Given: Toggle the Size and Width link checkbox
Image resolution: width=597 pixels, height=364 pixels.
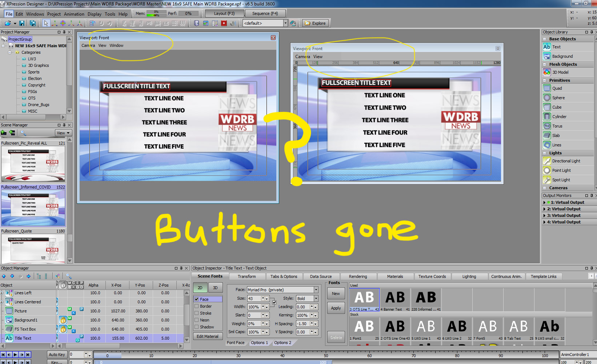Looking at the screenshot, I should (274, 302).
